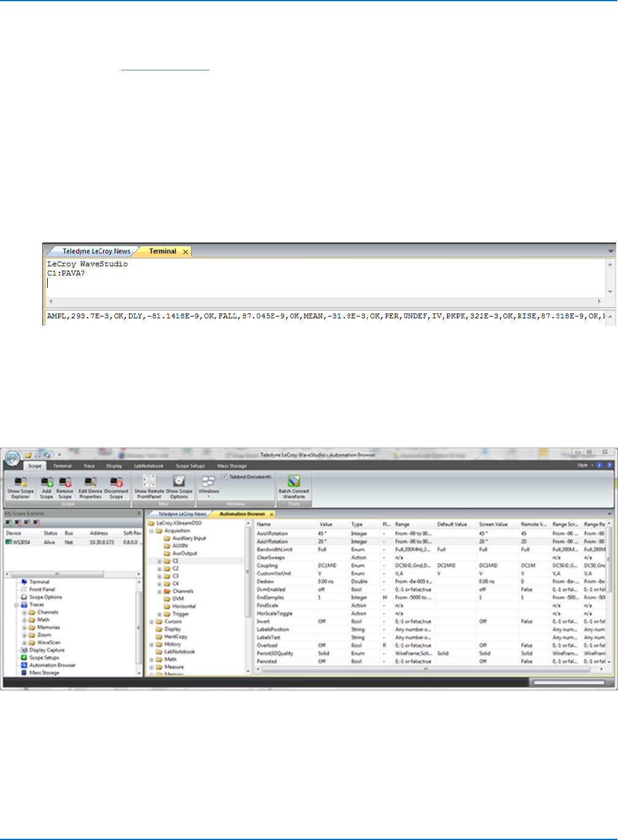Click the Scope Setups tree icon
Viewport: 618px width, 840px height.
click(x=24, y=658)
